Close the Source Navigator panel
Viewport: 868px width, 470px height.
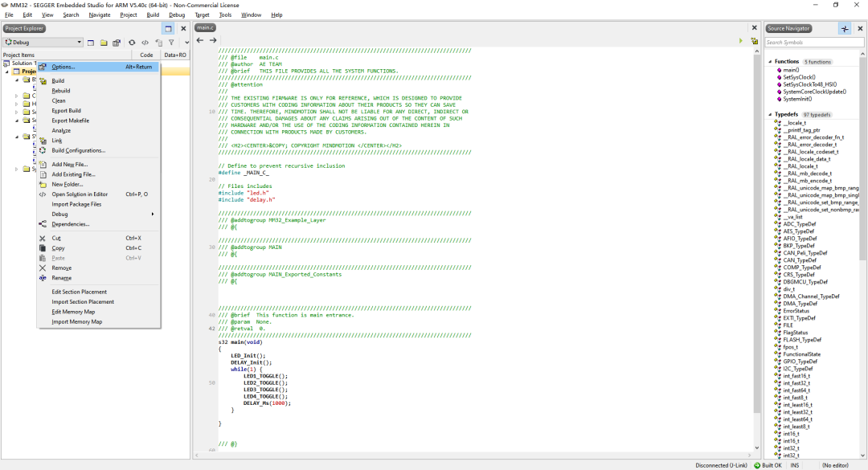coord(860,28)
